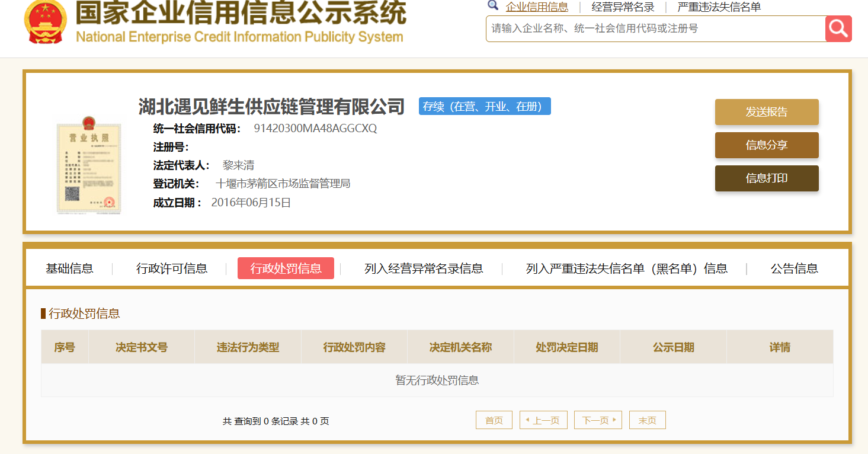Viewport: 868px width, 454px height.
Task: Click the company name 湖北遇见鲜生供应链管理有限公司
Action: [271, 107]
